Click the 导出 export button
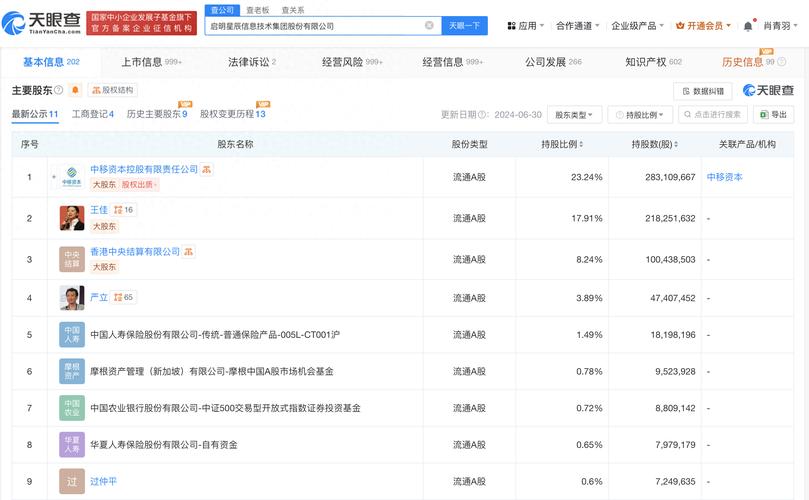Viewport: 809px width, 500px height. [x=773, y=115]
